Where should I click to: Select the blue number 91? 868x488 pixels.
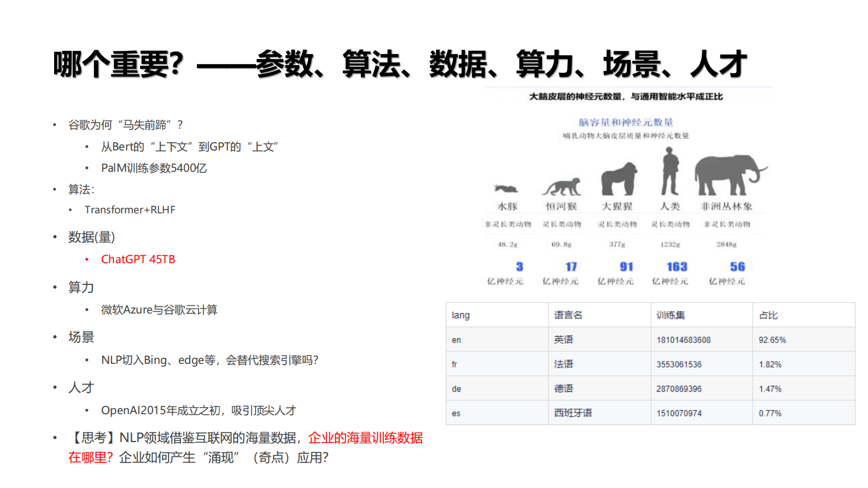tap(626, 266)
